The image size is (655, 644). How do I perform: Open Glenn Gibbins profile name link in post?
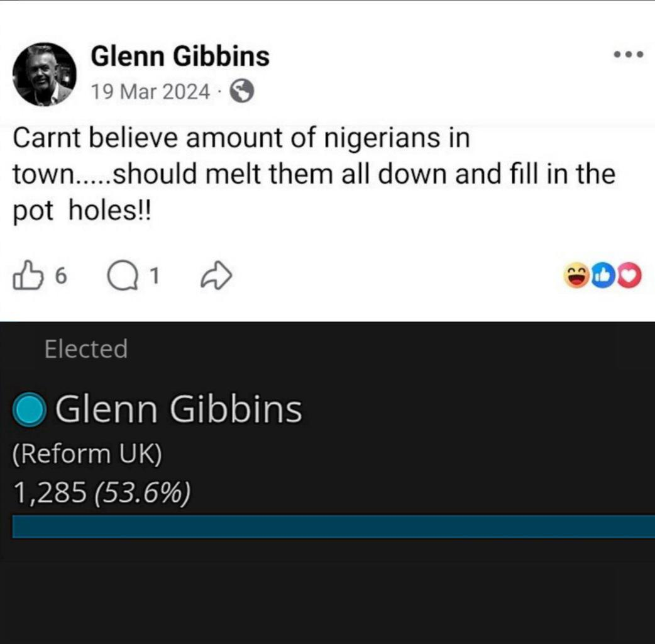pyautogui.click(x=180, y=57)
